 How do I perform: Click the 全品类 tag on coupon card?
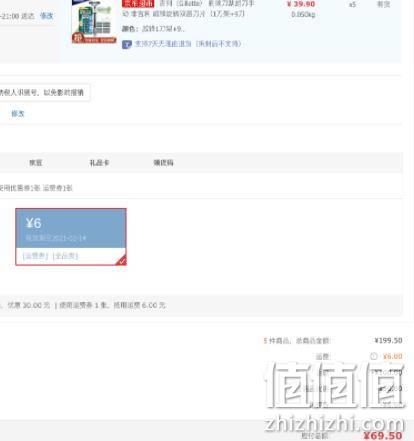65,256
